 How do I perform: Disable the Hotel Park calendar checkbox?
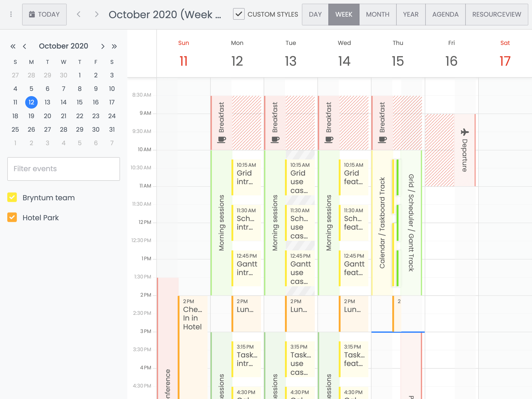coord(12,217)
